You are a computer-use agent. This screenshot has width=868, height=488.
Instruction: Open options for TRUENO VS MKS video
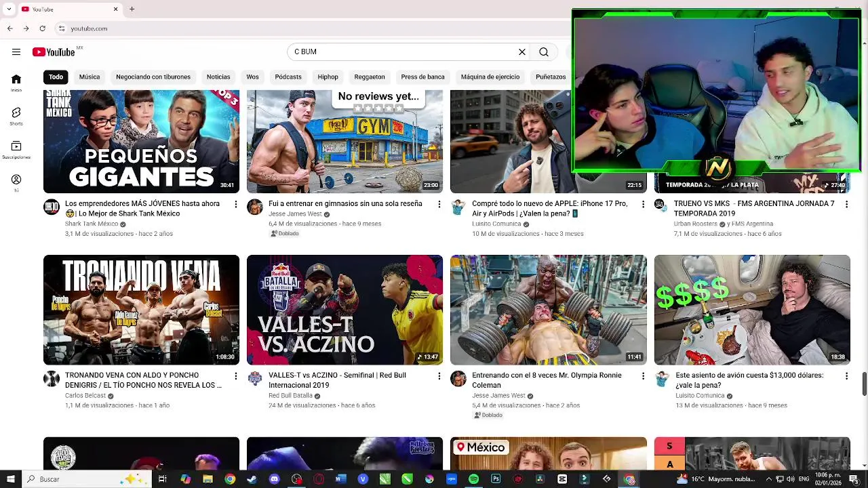tap(846, 204)
